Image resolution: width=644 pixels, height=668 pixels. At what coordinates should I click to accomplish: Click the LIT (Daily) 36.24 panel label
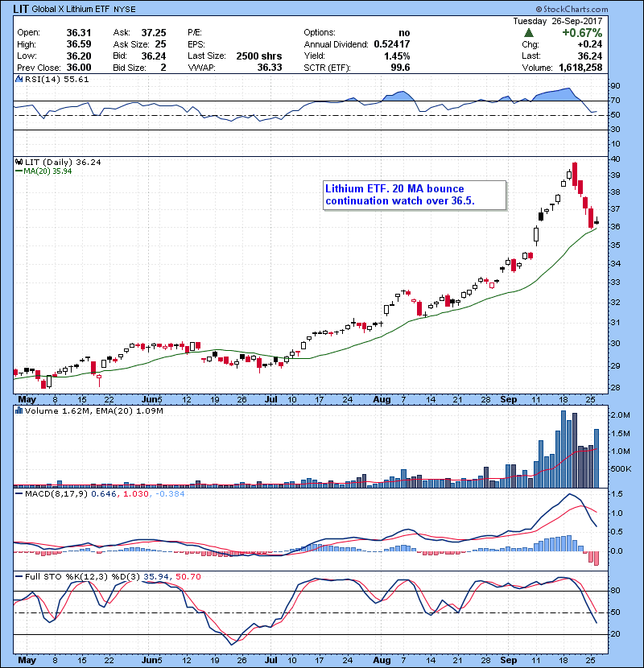63,163
